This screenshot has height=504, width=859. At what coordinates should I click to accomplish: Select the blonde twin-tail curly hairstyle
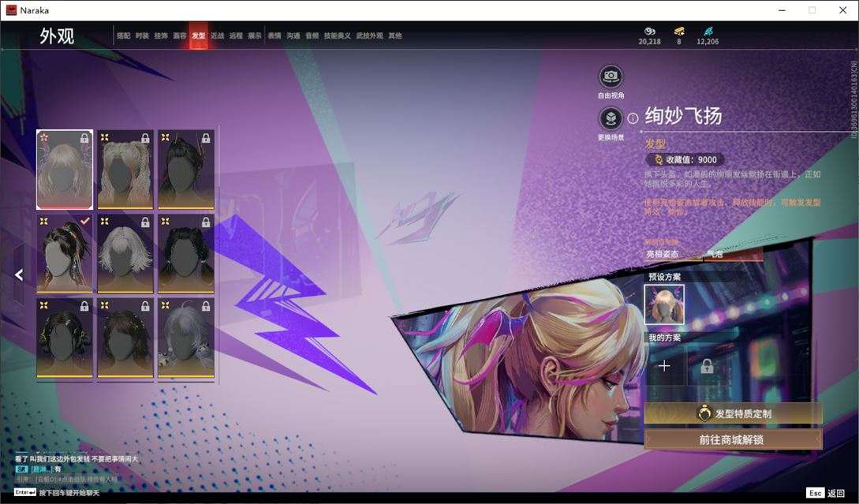[125, 170]
